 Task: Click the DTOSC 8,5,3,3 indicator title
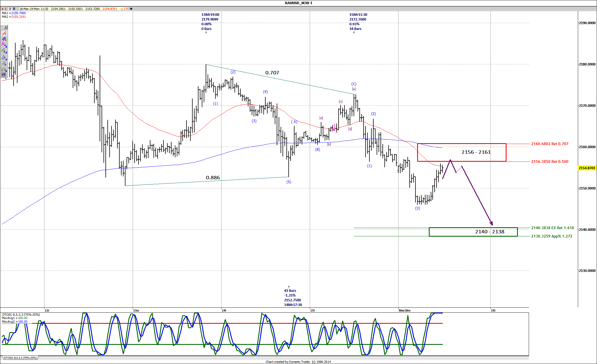pyautogui.click(x=21, y=315)
